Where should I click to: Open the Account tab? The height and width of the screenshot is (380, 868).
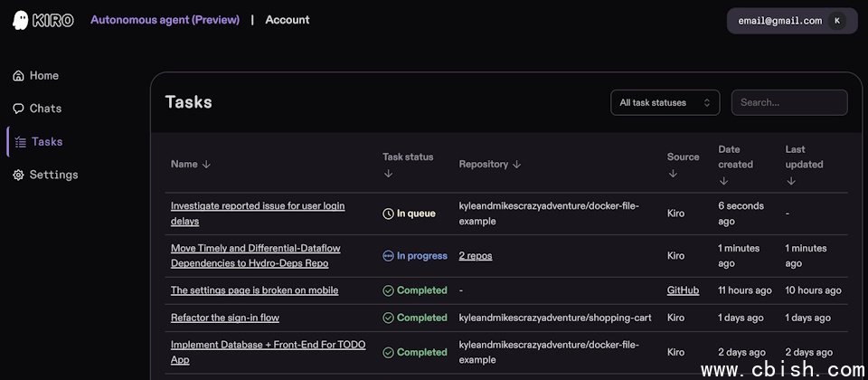[287, 20]
